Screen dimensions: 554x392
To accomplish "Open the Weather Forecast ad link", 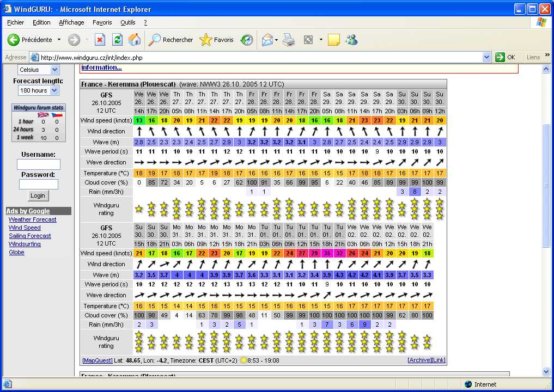I will 33,219.
